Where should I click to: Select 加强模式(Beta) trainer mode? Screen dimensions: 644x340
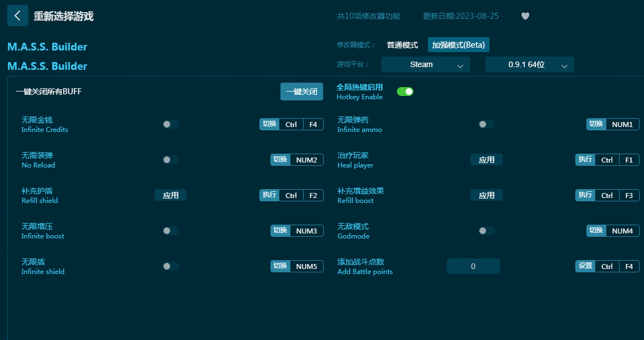(x=458, y=45)
